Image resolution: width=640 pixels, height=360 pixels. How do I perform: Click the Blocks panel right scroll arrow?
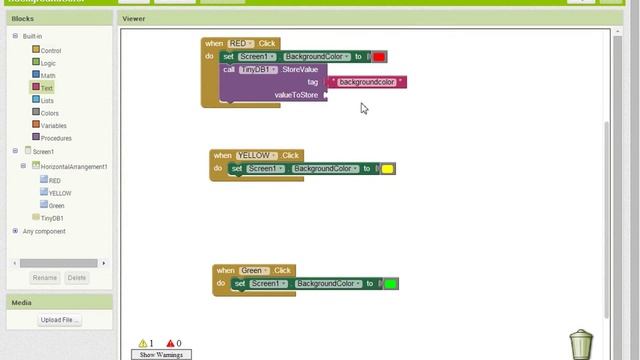click(104, 263)
